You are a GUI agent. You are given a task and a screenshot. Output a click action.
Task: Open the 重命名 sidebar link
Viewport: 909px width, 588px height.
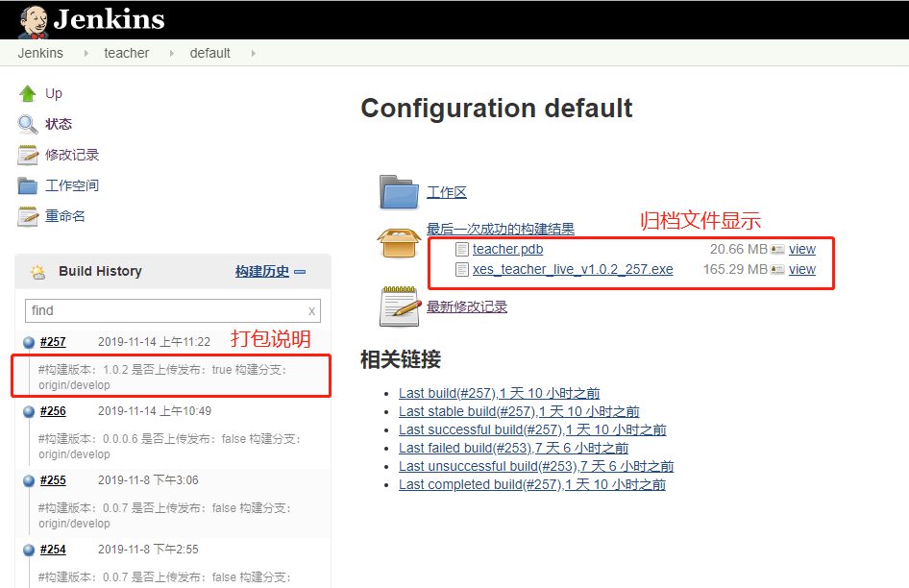(x=65, y=216)
